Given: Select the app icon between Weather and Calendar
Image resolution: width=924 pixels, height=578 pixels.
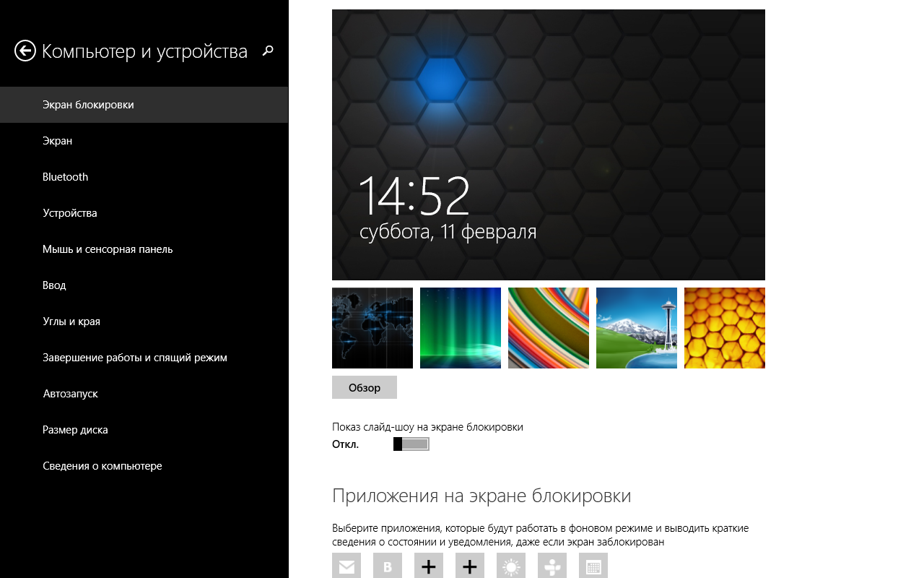Looking at the screenshot, I should point(552,566).
